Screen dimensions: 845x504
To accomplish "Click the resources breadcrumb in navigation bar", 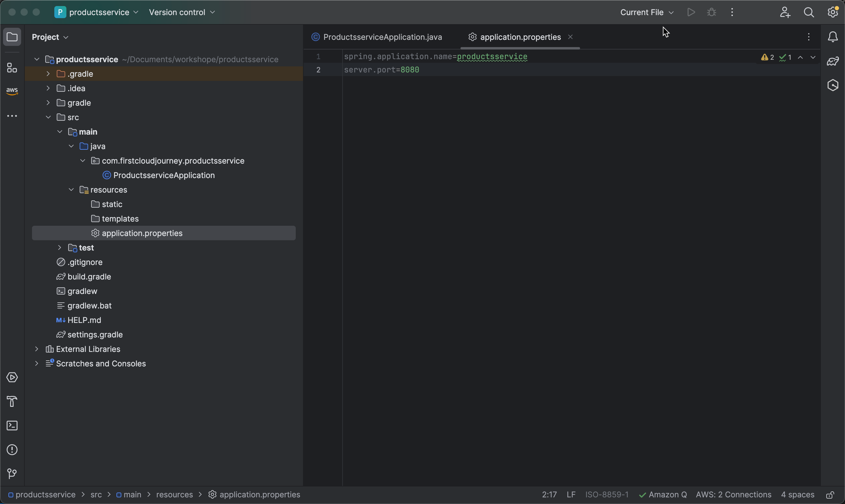I will coord(174,495).
